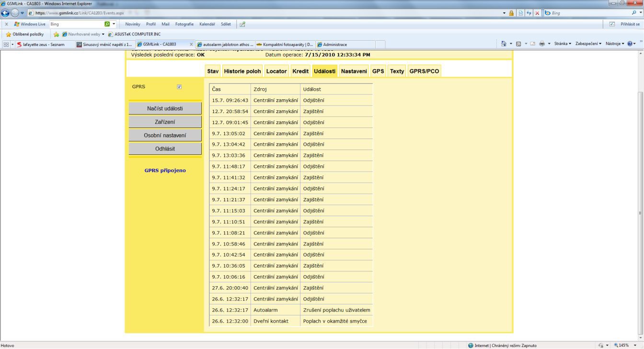Screen dimensions: 644x349
Task: Open the Kredit tab
Action: click(x=300, y=71)
